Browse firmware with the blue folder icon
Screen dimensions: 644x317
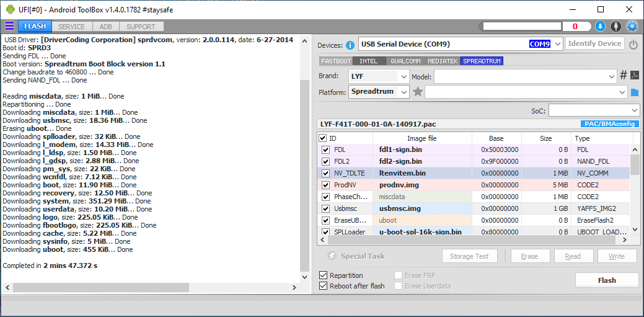(635, 92)
